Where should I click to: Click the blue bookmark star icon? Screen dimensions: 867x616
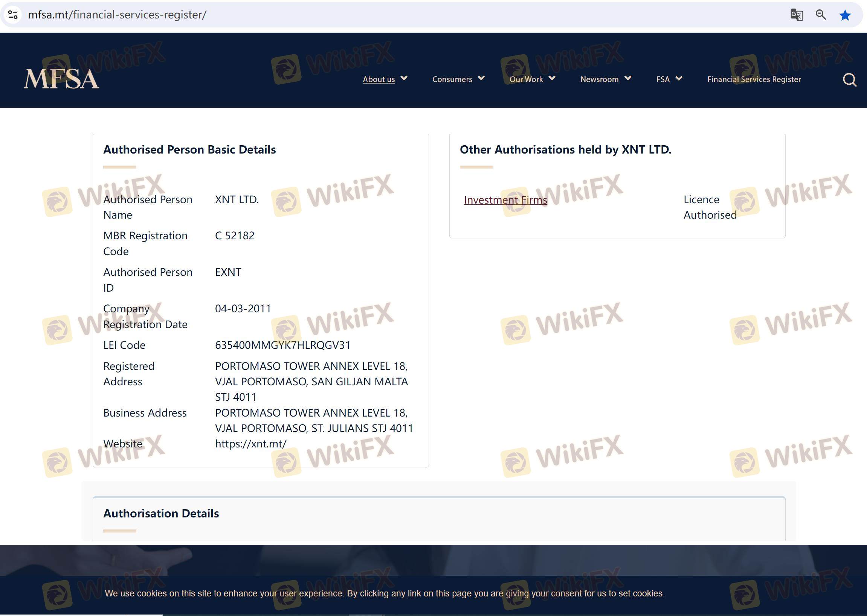point(845,15)
